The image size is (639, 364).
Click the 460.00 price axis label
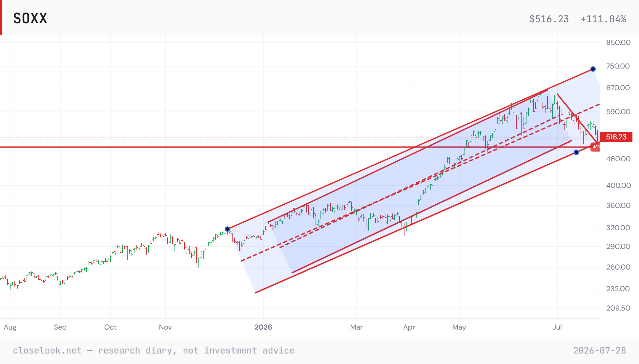(x=618, y=159)
